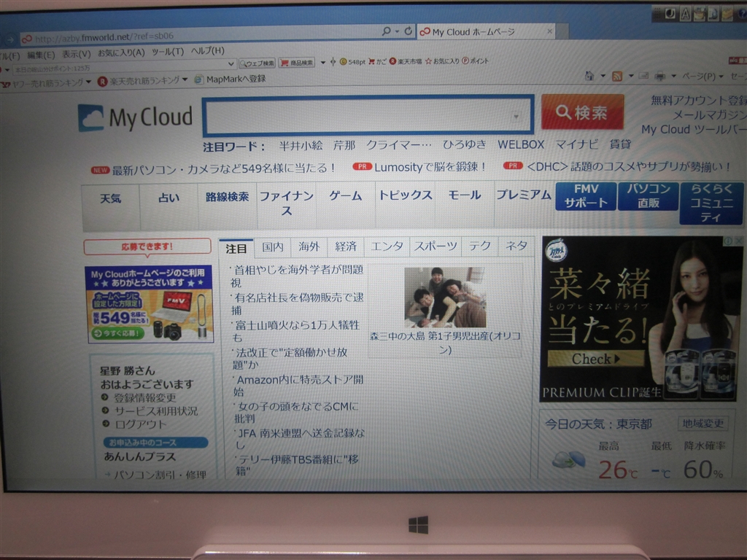Click the 549名様 campaign banner image

[149, 304]
